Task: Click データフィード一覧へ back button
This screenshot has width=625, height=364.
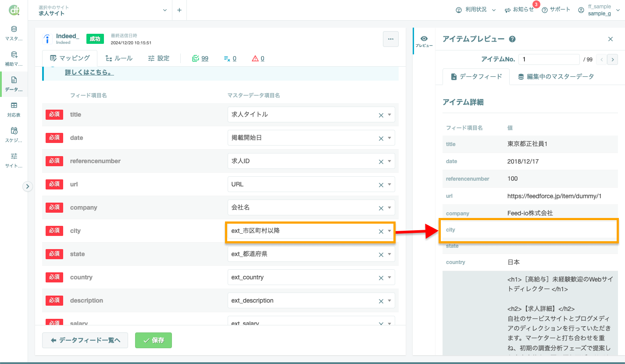Action: pyautogui.click(x=85, y=340)
